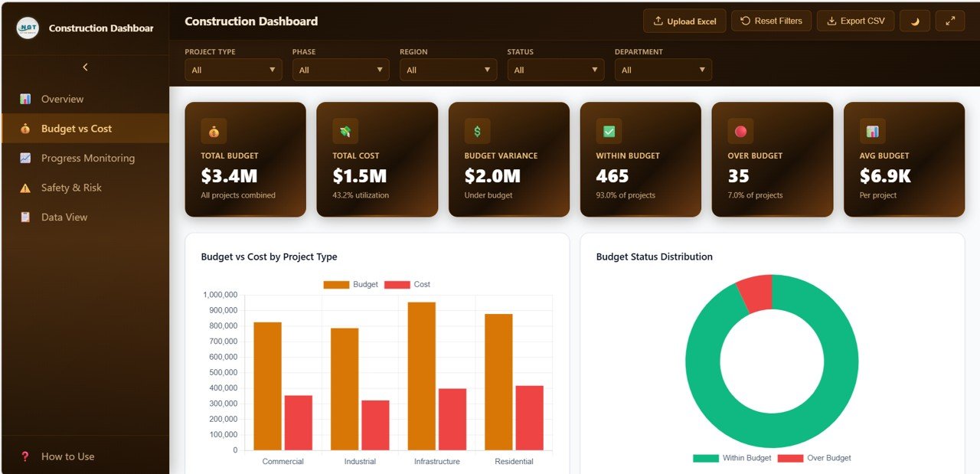Open the Safety & Risk section
Screen dimensions: 980x474
(71, 188)
